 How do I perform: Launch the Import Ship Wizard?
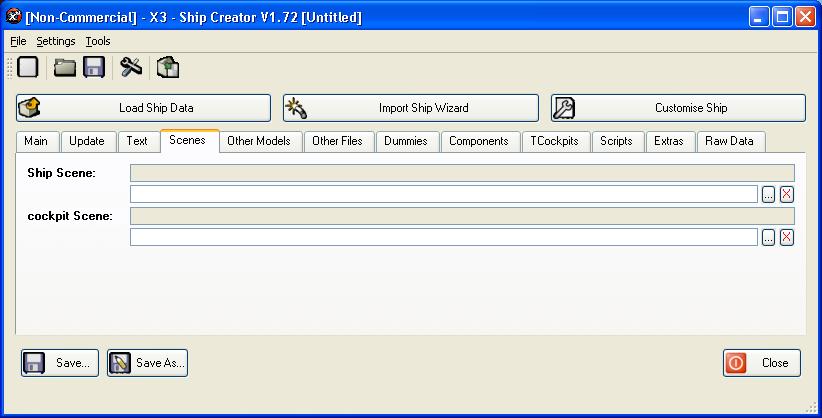point(411,108)
